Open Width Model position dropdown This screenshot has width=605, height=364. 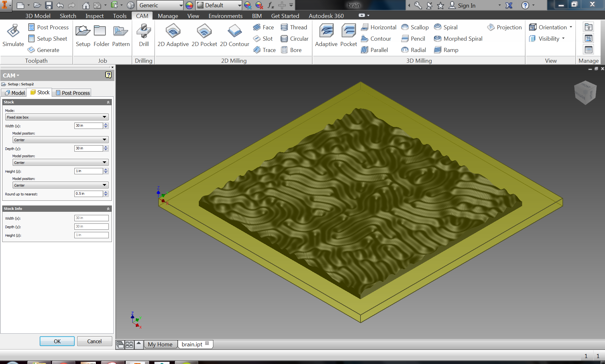point(60,140)
